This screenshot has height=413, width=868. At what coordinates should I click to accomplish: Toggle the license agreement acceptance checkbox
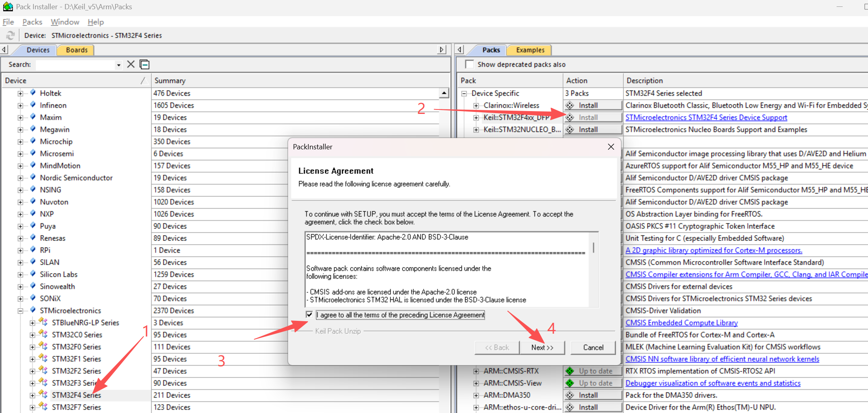[x=309, y=314]
